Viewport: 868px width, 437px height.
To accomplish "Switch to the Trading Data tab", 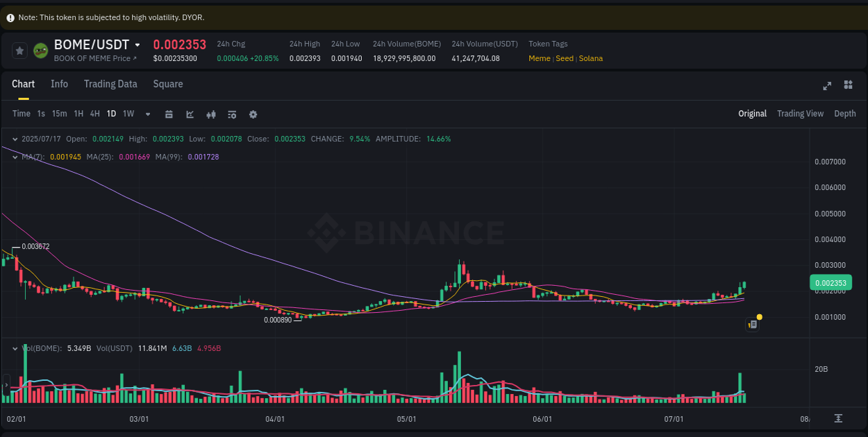I will [x=110, y=84].
